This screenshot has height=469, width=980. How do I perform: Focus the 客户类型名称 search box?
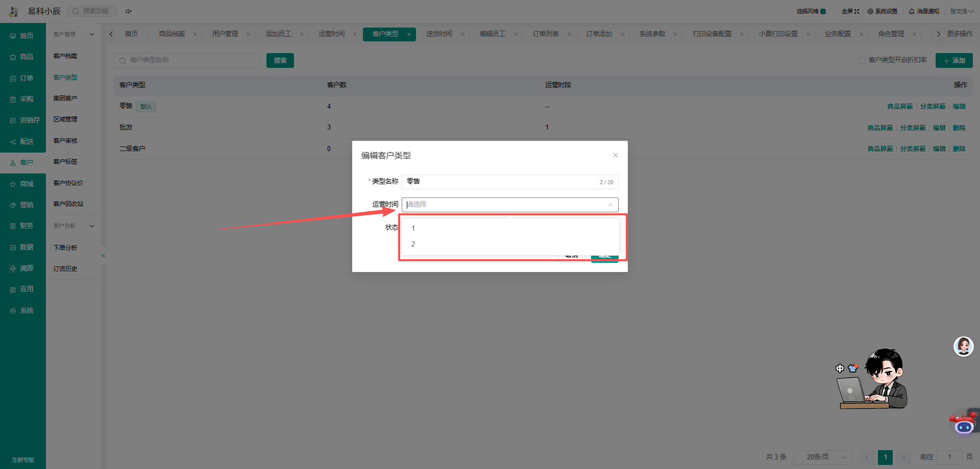[x=187, y=60]
